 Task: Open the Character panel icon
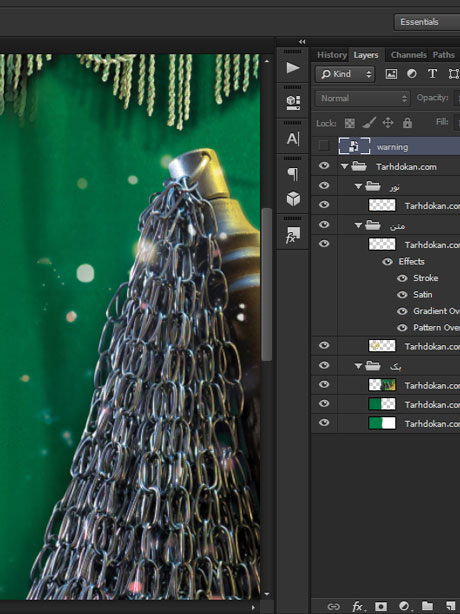(293, 139)
